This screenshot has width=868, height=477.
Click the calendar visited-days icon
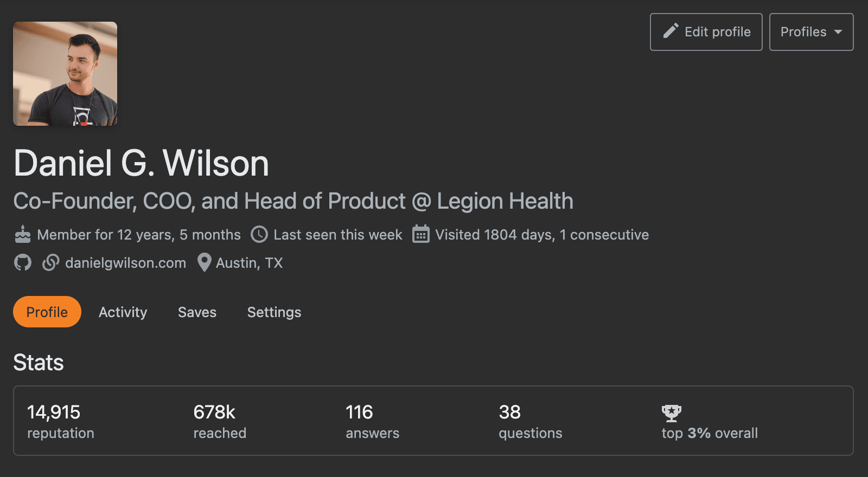coord(421,235)
